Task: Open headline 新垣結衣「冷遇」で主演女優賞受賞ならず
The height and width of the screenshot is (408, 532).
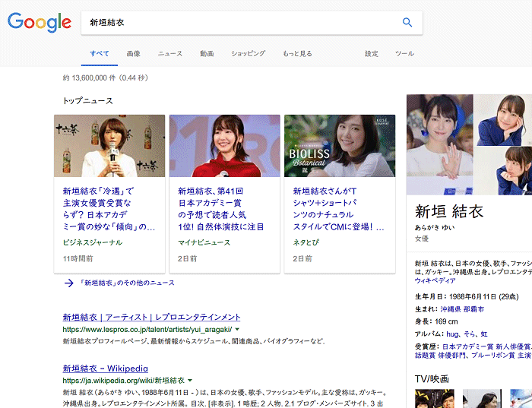Action: pyautogui.click(x=109, y=209)
